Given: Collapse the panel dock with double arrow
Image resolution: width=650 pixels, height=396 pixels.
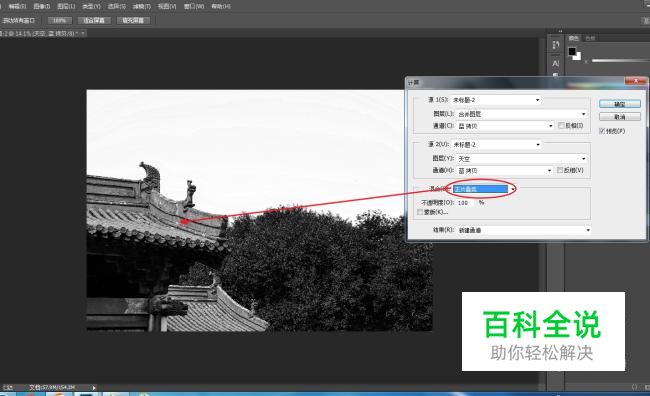Looking at the screenshot, I should click(560, 31).
